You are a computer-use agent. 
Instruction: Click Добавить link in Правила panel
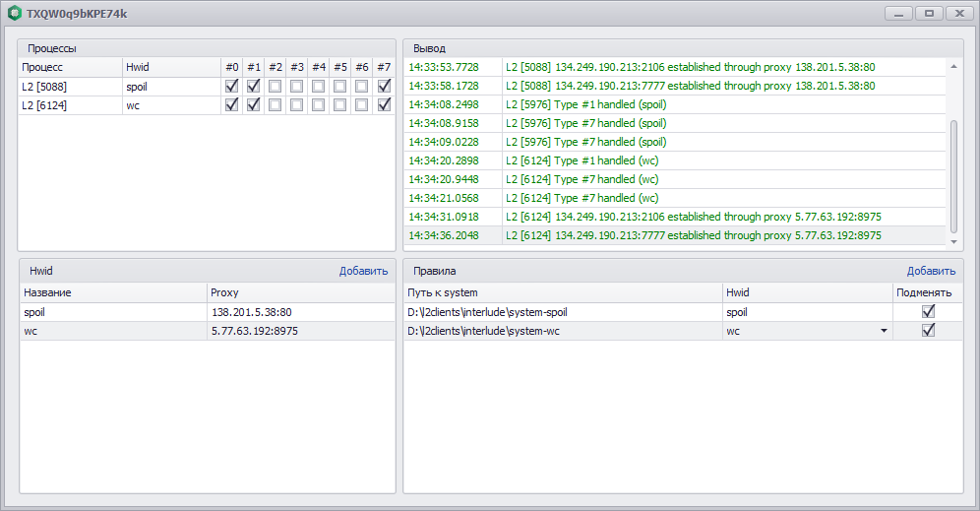tap(931, 271)
